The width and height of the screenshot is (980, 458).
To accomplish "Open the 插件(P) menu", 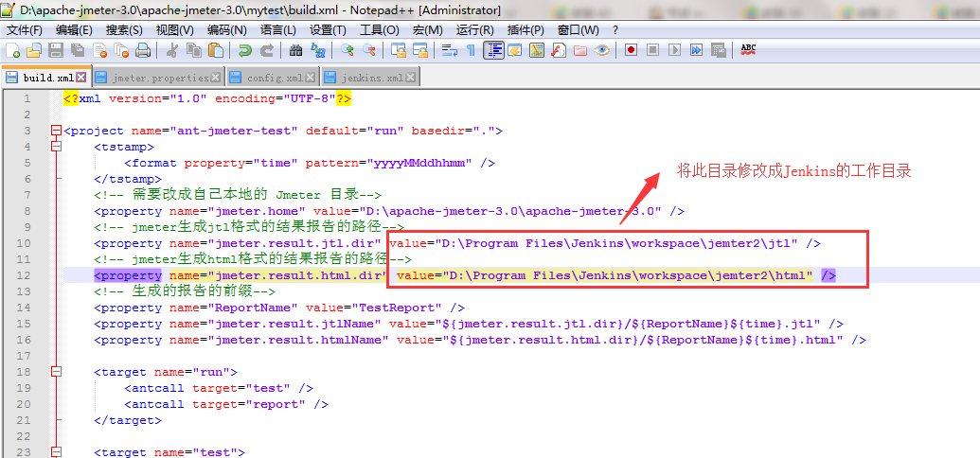I will click(x=525, y=30).
